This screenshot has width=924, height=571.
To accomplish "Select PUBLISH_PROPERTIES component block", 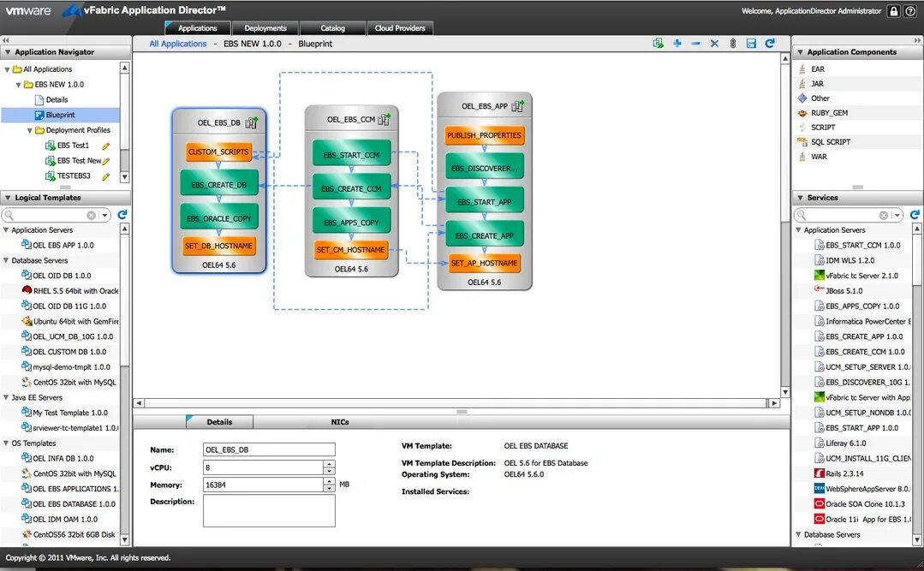I will tap(484, 135).
